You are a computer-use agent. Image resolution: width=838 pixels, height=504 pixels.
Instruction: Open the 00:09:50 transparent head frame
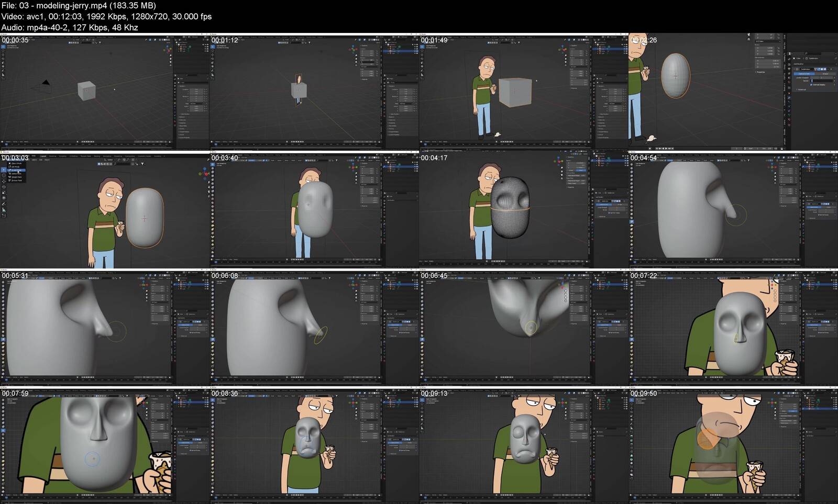click(733, 446)
